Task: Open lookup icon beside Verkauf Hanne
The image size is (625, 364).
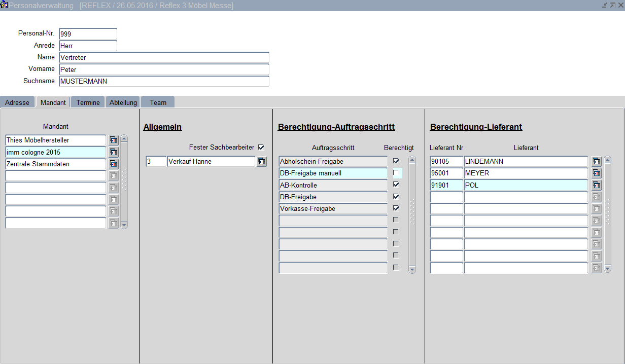Action: [x=261, y=162]
